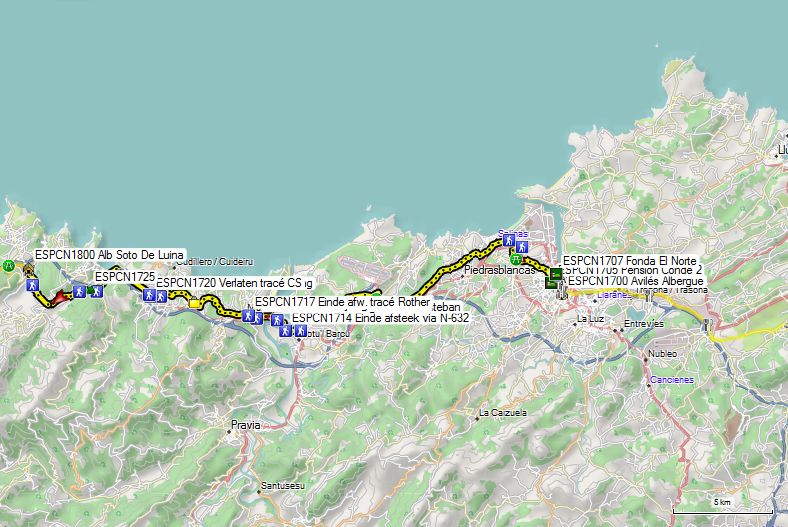Click the Pravia town name
Screen dimensions: 788x527
[245, 425]
